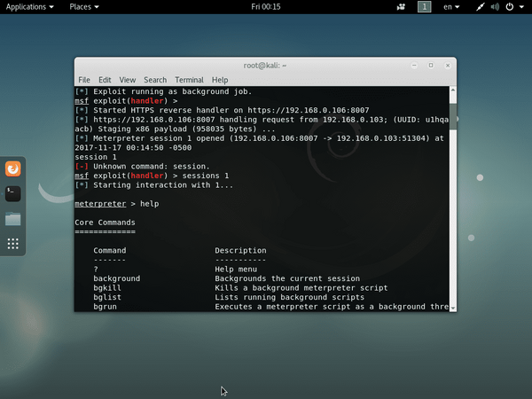
Task: Open the Files folder icon in dock
Action: click(13, 219)
